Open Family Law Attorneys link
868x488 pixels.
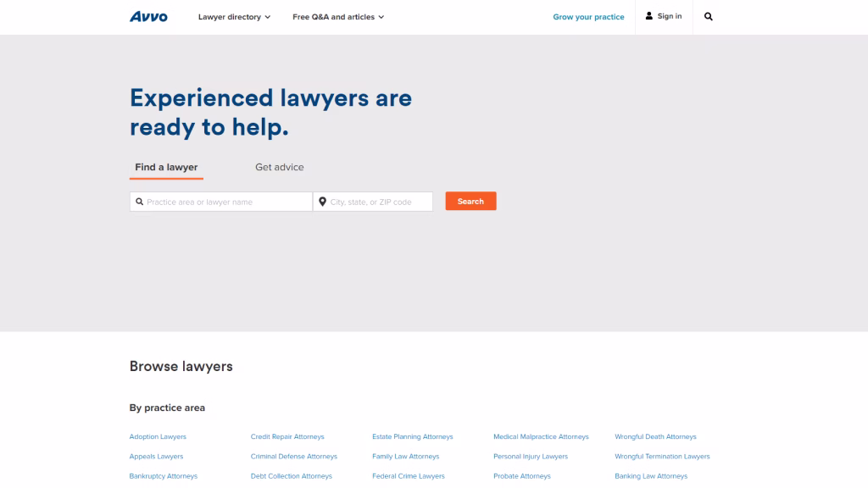(406, 457)
